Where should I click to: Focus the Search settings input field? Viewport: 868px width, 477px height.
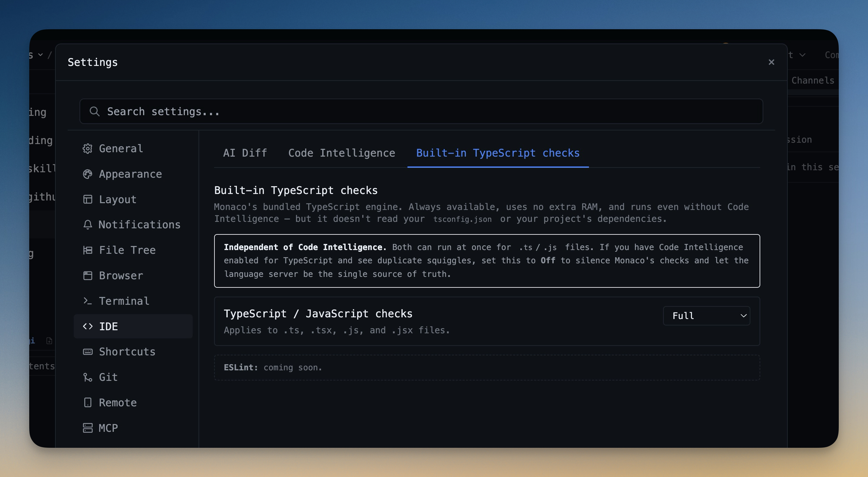421,111
